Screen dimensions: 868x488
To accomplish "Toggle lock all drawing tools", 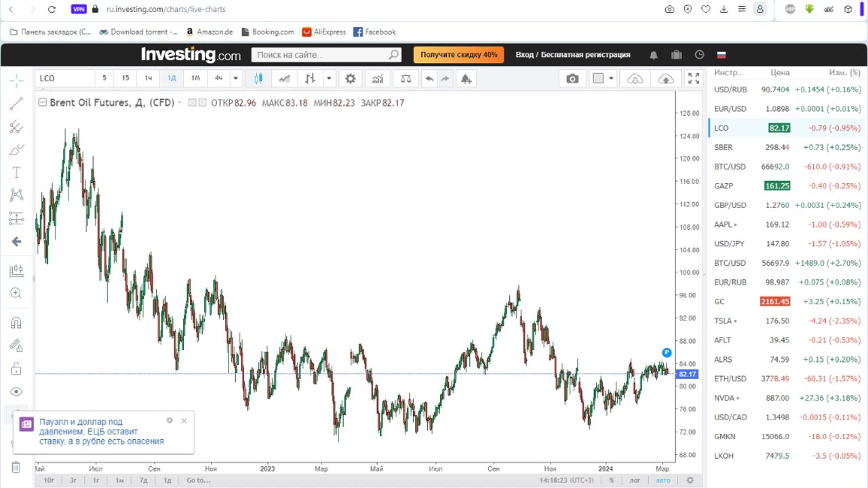I will point(16,369).
